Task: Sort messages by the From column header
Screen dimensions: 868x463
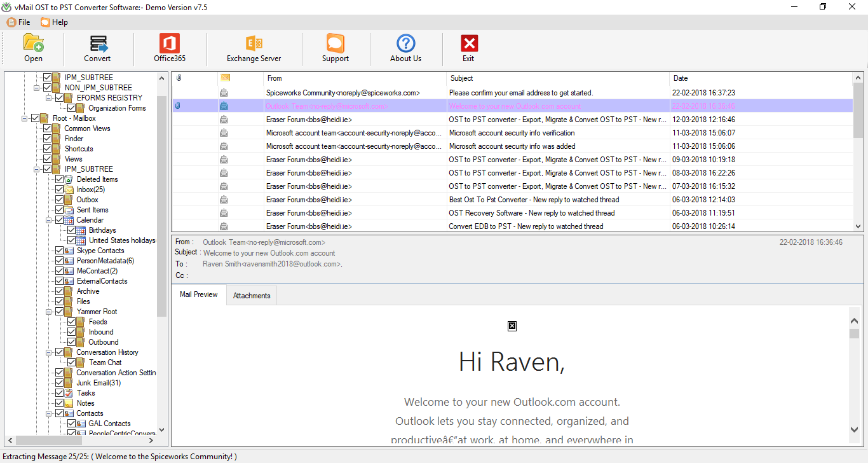Action: (355, 78)
